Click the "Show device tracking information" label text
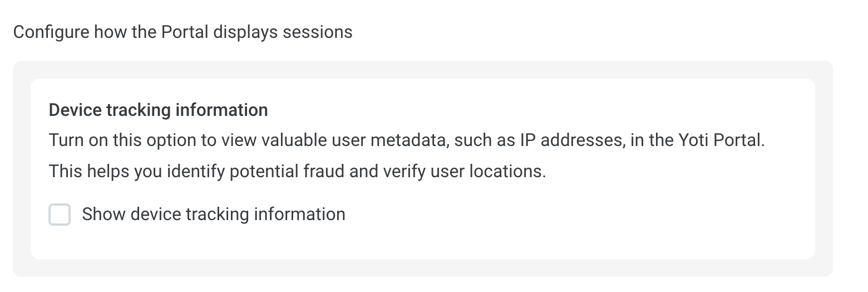Viewport: 868px width, 292px height. [x=214, y=215]
